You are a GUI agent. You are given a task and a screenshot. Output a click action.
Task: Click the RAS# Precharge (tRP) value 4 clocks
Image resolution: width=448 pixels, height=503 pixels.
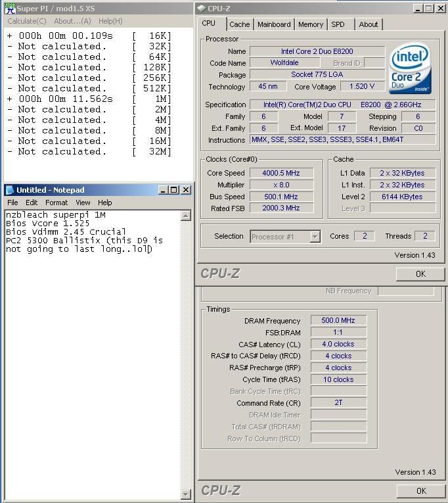[338, 368]
